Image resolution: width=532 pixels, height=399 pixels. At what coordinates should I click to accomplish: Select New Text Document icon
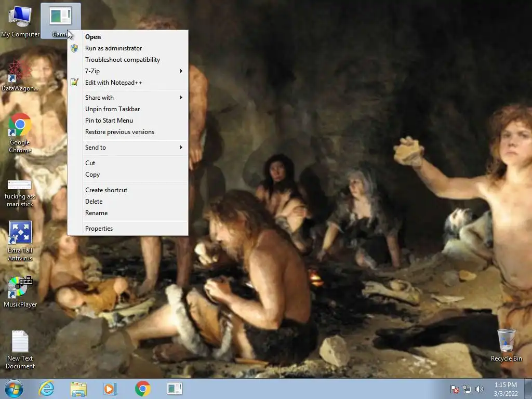[x=20, y=350]
